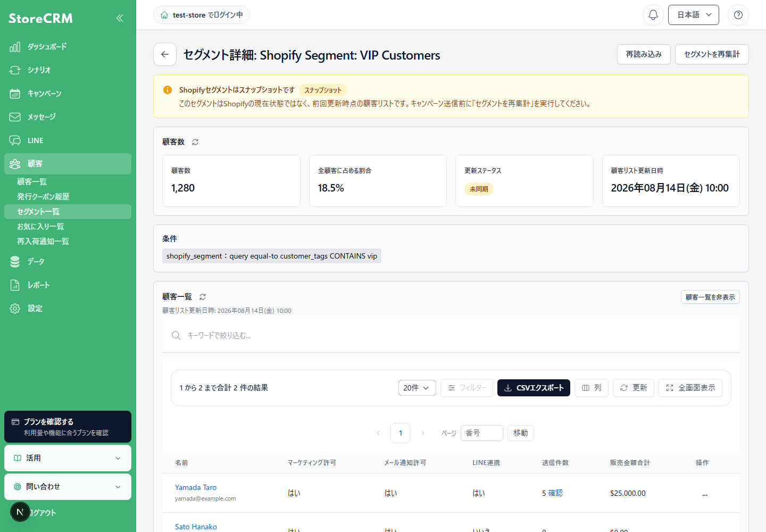766x532 pixels.
Task: Expand the 活用 section
Action: point(68,458)
